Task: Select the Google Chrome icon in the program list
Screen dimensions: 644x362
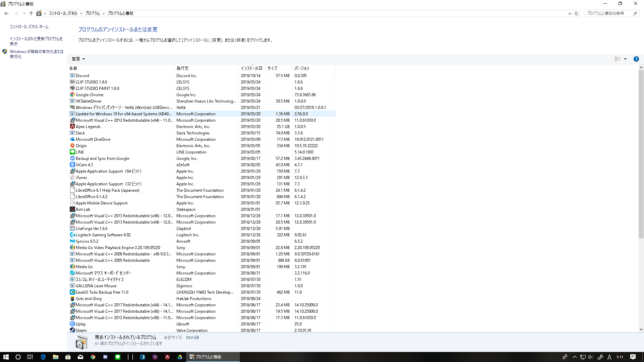Action: [x=72, y=95]
